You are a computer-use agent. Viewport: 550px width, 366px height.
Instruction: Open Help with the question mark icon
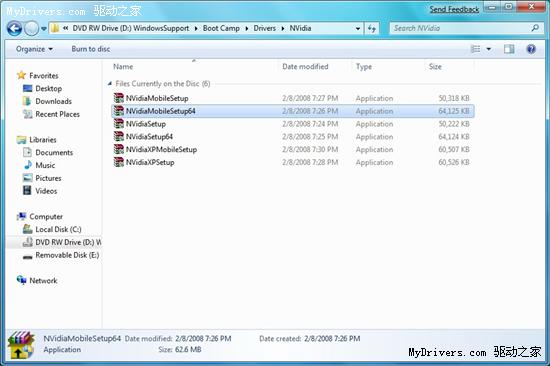click(531, 49)
